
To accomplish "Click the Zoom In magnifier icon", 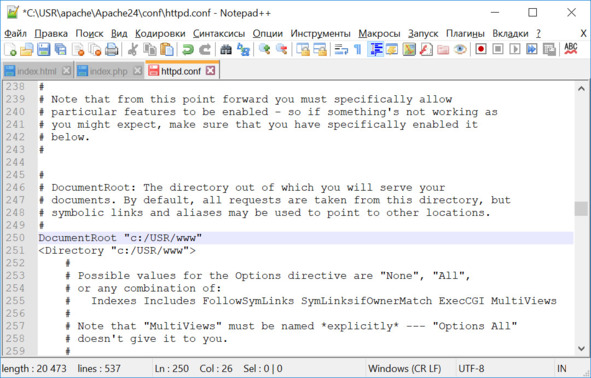I will tap(264, 49).
